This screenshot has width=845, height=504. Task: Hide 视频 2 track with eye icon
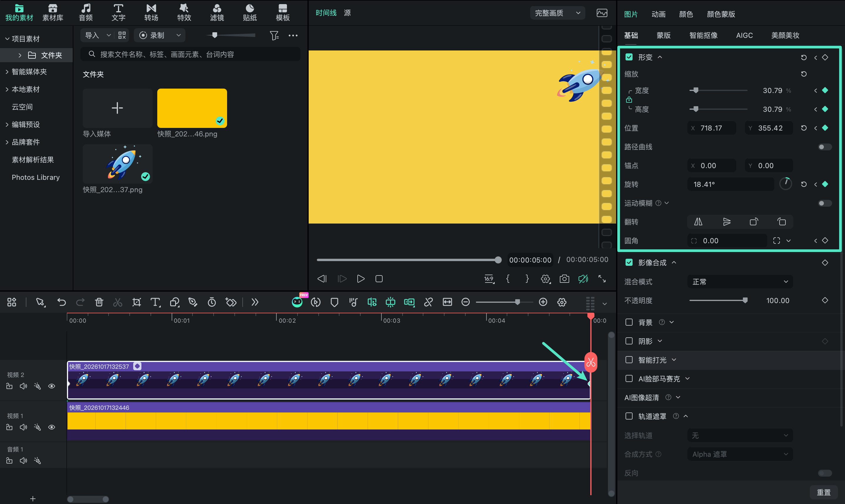[x=52, y=386]
